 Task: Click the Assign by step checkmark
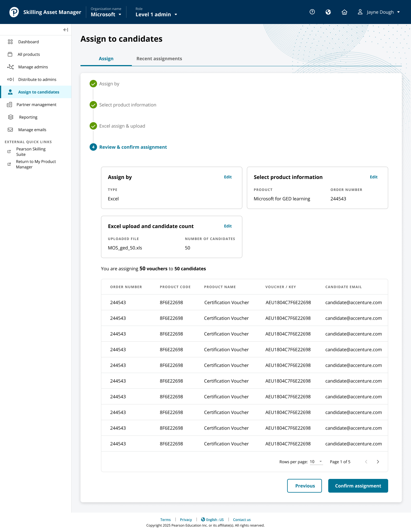[x=93, y=84]
